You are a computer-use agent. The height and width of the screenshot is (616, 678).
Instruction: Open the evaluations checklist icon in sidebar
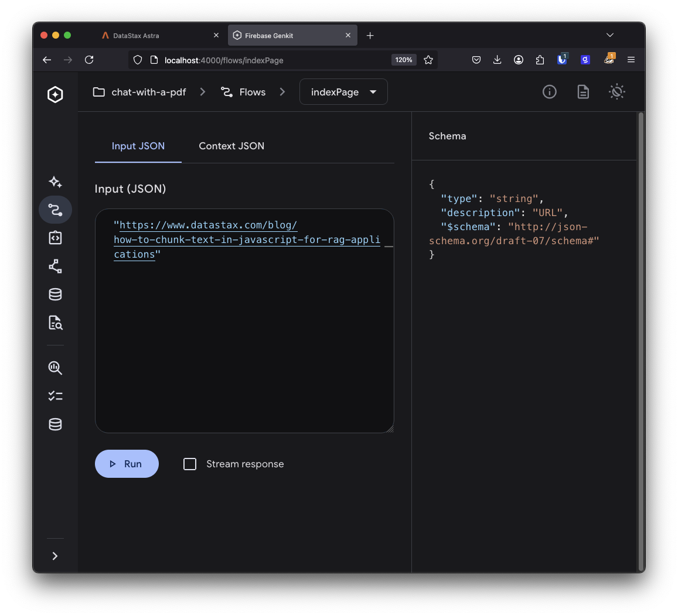click(55, 396)
